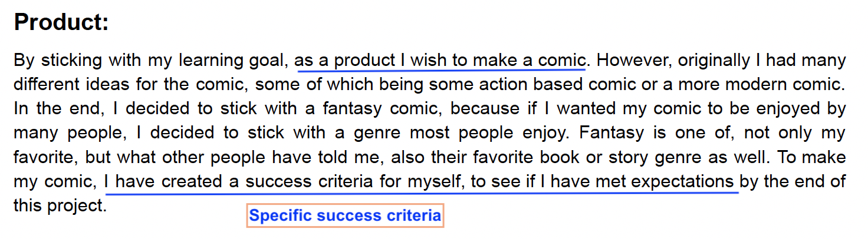
Task: Click the phrase "by the end of"
Action: point(793,181)
